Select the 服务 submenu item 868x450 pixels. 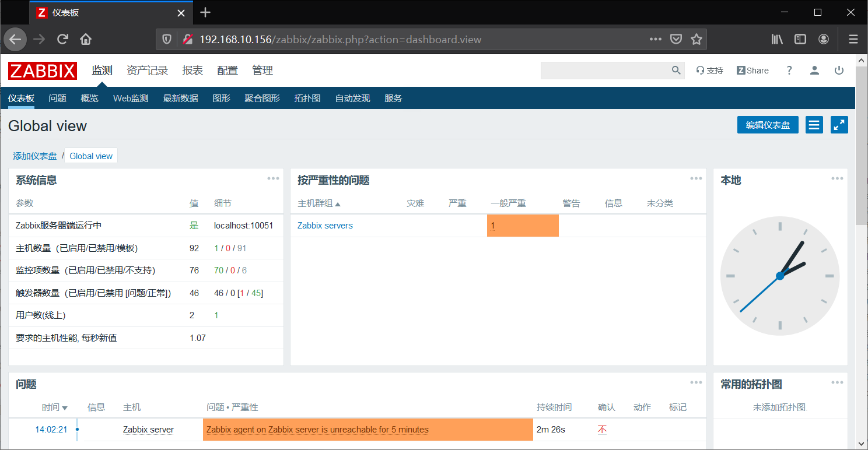(x=394, y=99)
